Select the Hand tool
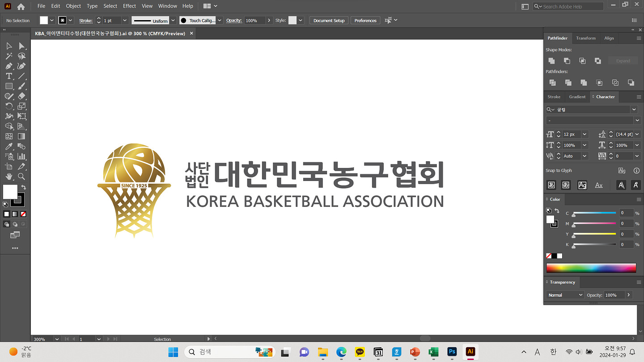644x362 pixels. (9, 177)
